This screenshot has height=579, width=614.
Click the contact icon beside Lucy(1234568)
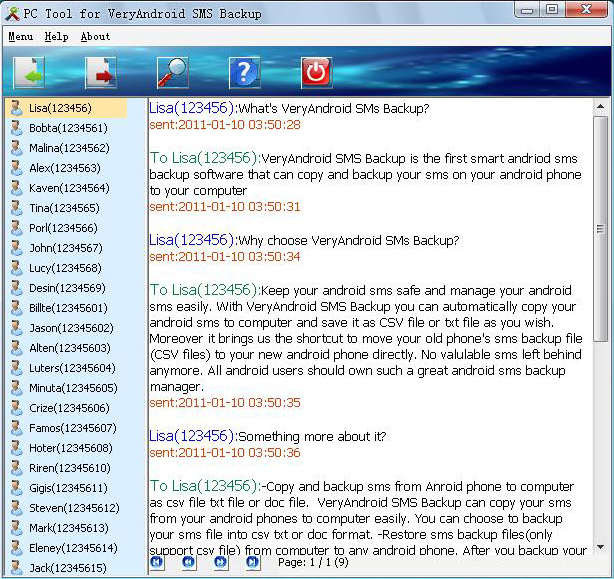[x=16, y=267]
